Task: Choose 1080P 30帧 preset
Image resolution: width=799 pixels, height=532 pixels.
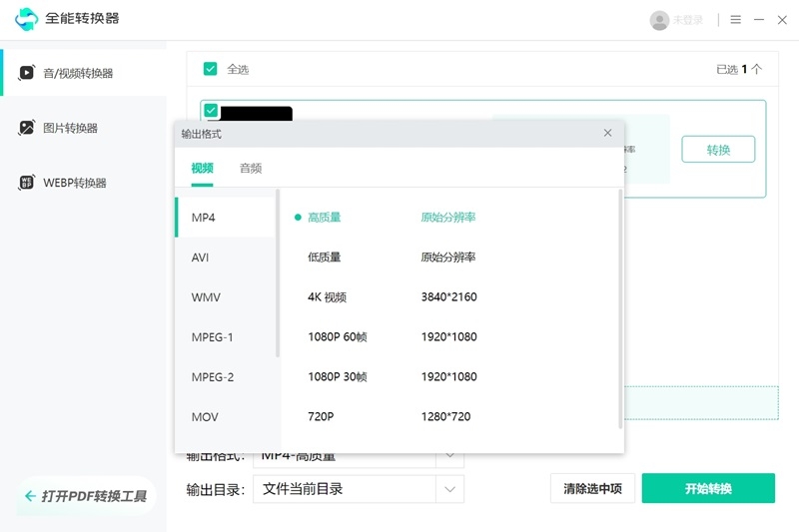Action: click(338, 376)
